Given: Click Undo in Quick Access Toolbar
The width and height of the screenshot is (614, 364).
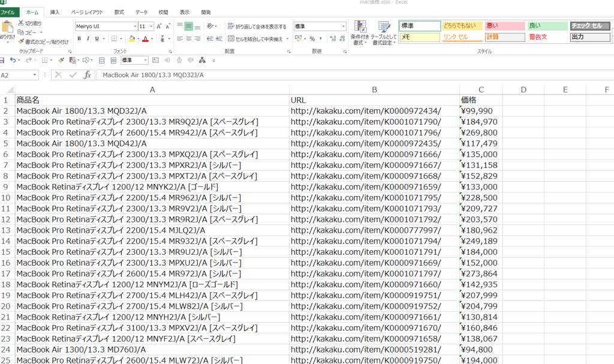Looking at the screenshot, I should (x=13, y=61).
